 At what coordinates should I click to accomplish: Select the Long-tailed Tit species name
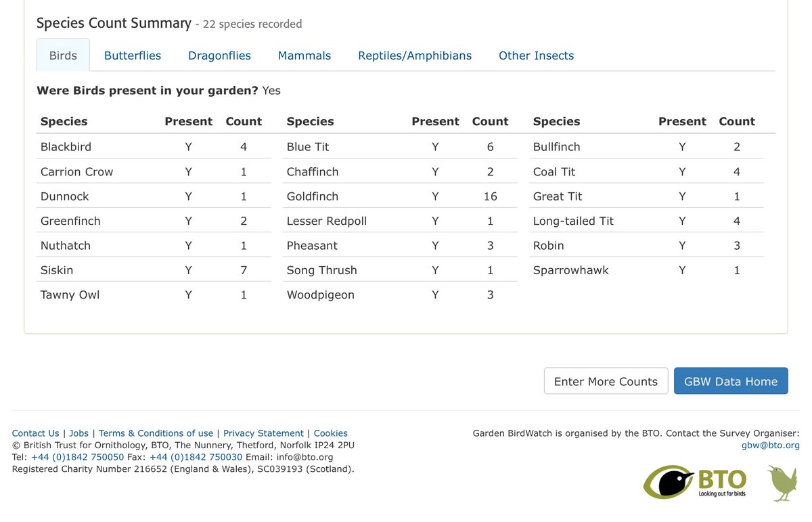tap(574, 221)
